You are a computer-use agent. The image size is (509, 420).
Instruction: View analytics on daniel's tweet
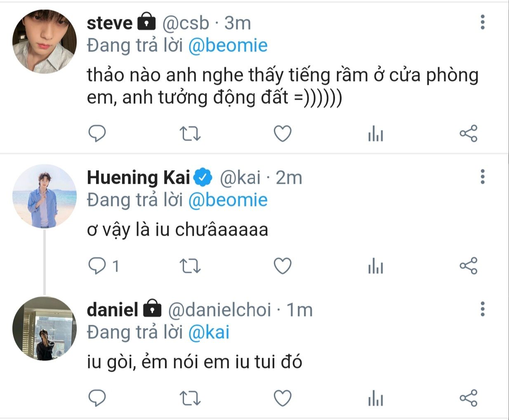(x=375, y=399)
